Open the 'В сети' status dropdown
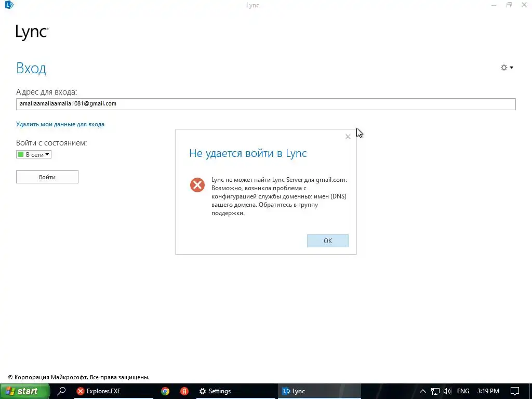532x399 pixels. pos(34,154)
